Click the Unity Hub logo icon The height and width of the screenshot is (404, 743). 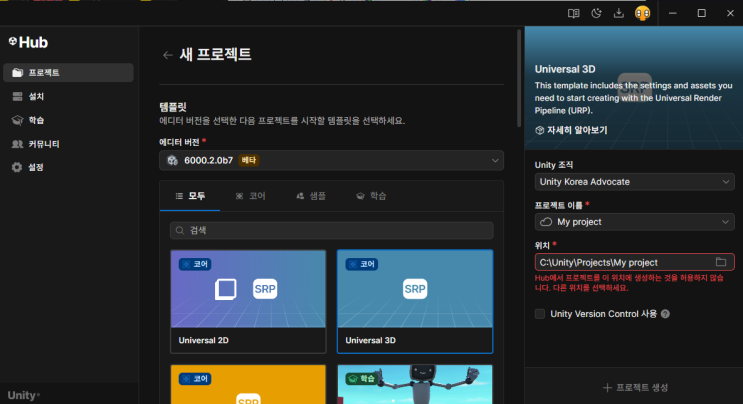(13, 42)
